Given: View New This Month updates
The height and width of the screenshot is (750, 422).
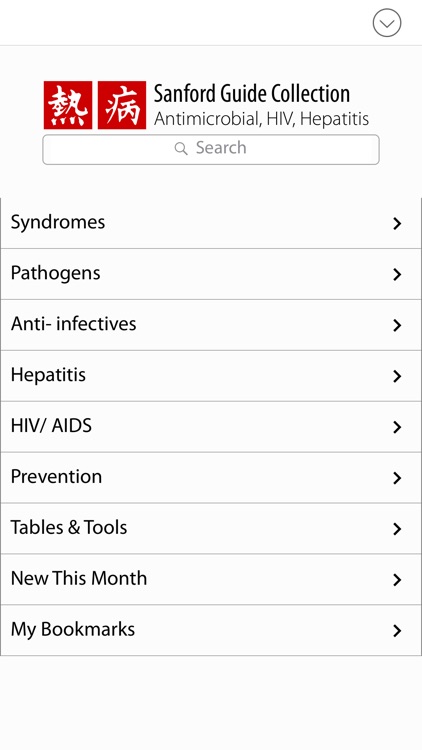Looking at the screenshot, I should pos(211,579).
